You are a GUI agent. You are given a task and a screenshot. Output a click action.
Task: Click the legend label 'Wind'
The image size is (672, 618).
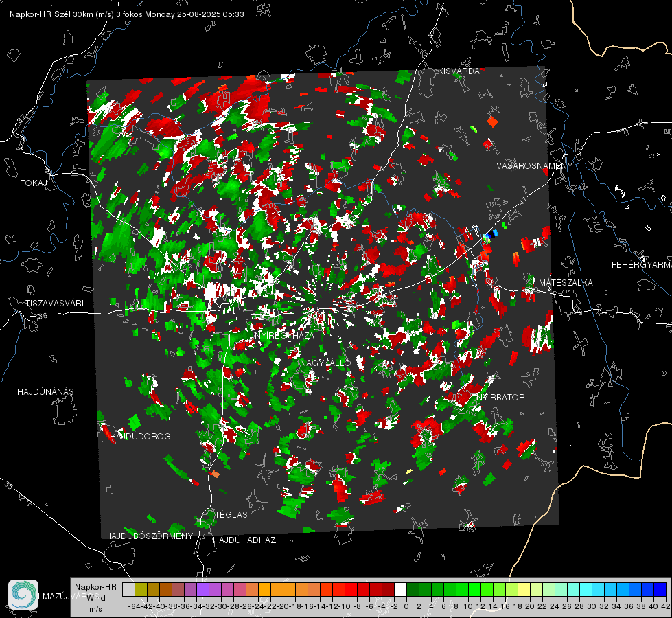pos(96,597)
